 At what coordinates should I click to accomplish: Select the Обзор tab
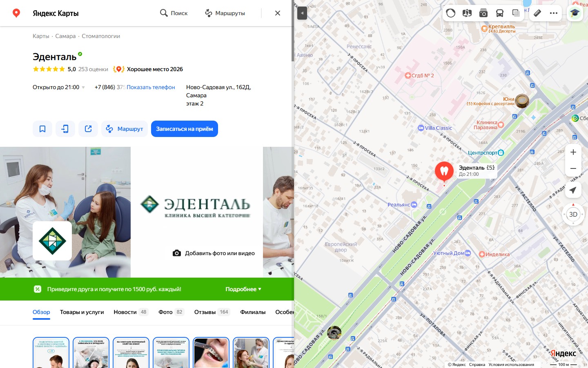(41, 312)
